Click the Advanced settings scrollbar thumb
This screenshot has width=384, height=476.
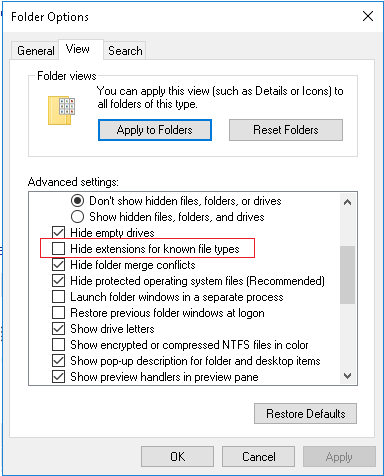(x=348, y=275)
